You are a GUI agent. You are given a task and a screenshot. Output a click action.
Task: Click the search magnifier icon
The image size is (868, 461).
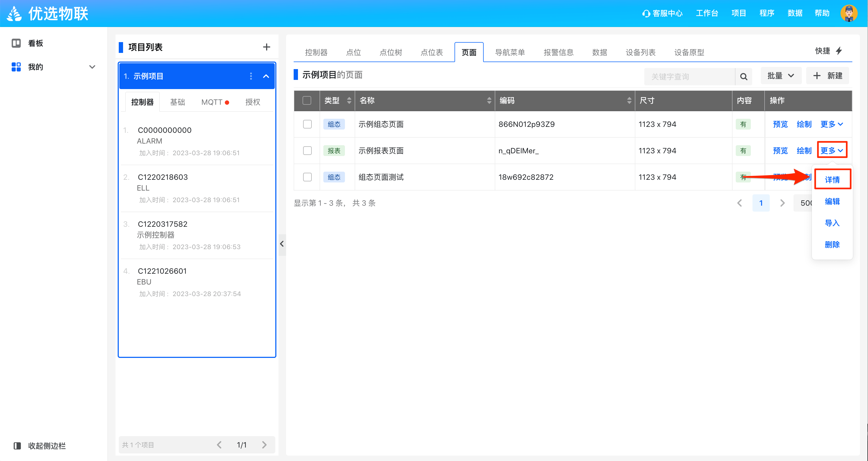coord(744,76)
